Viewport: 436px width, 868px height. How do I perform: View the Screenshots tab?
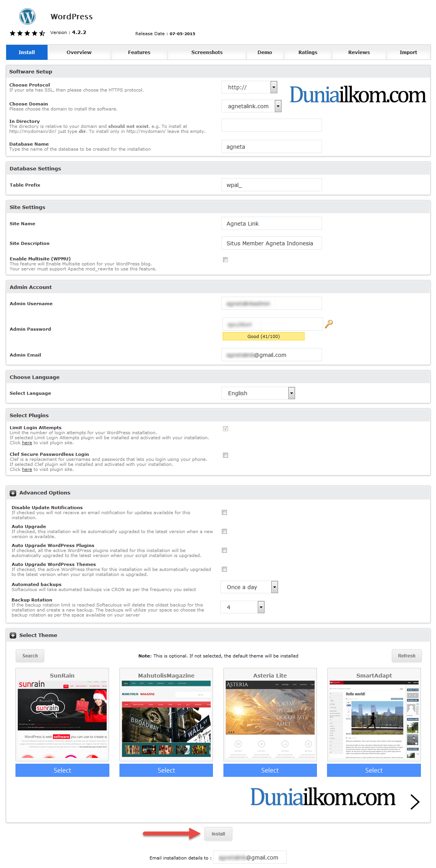(x=207, y=53)
